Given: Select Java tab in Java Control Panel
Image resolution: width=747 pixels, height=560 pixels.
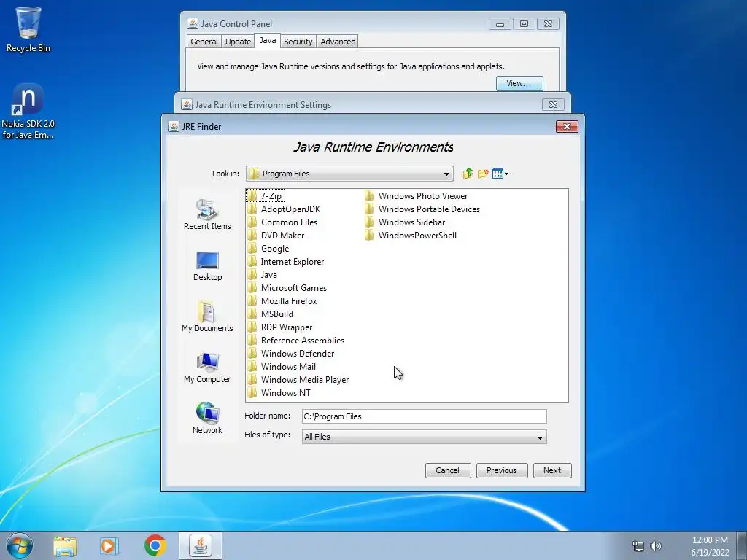Looking at the screenshot, I should pos(267,41).
